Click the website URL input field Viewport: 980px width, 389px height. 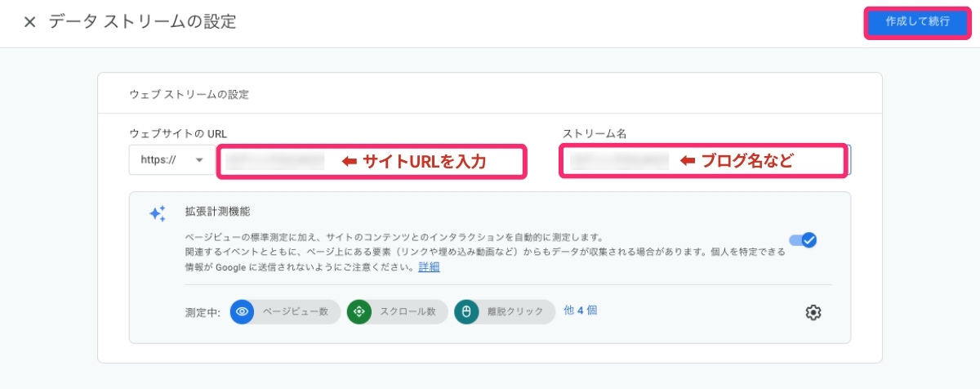tap(278, 162)
